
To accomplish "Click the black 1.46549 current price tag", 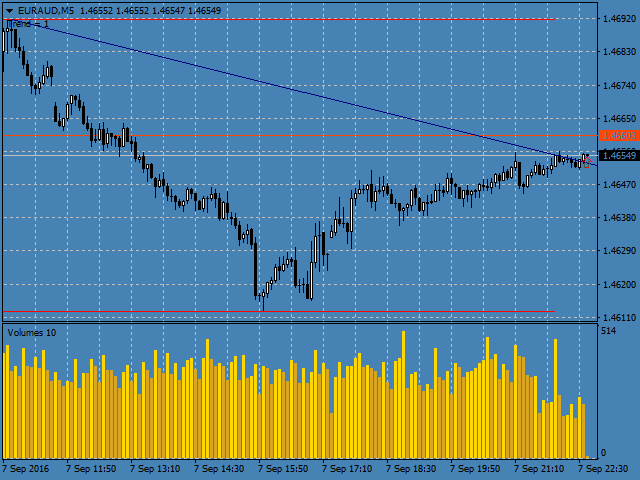I will coord(618,155).
